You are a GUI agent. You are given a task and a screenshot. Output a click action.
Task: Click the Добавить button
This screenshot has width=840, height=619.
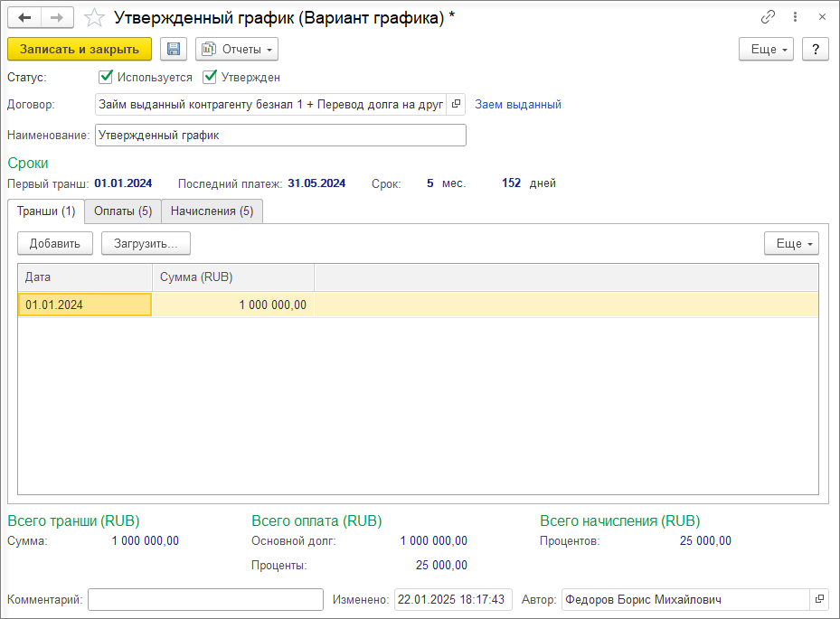55,244
